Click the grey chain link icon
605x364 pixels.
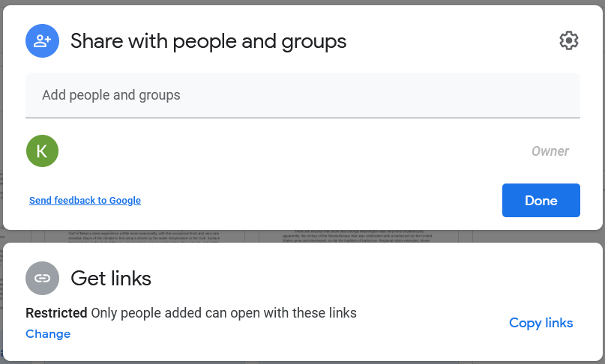[x=43, y=279]
